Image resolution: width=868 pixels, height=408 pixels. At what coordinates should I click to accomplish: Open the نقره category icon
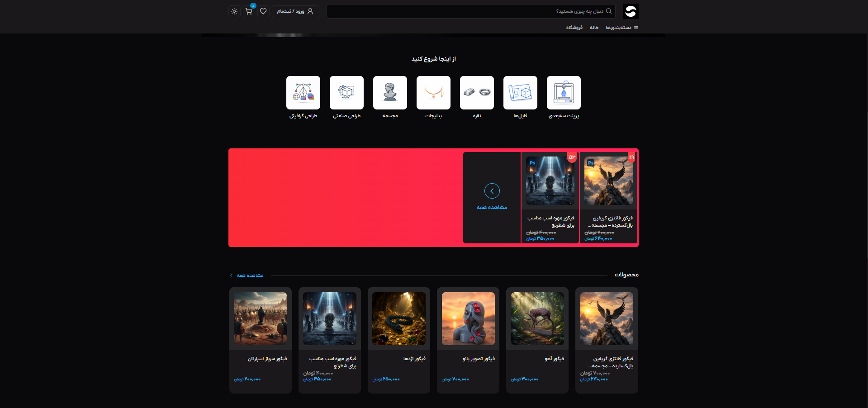477,93
